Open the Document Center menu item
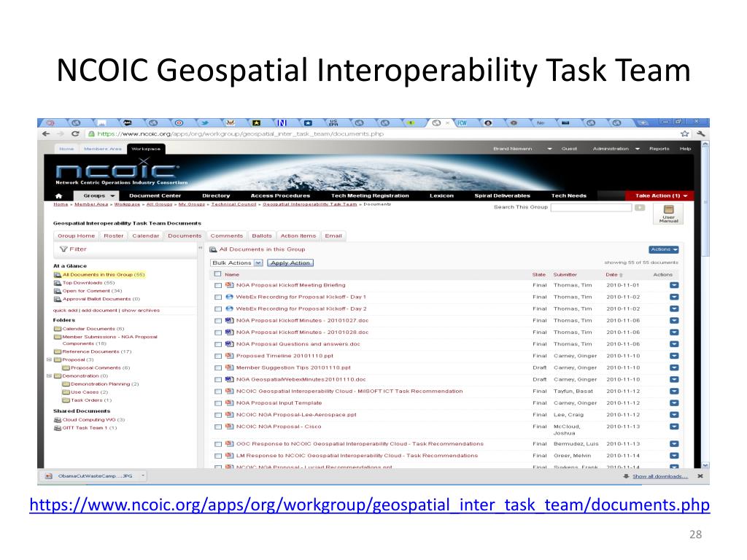This screenshot has height=560, width=747. tap(155, 195)
